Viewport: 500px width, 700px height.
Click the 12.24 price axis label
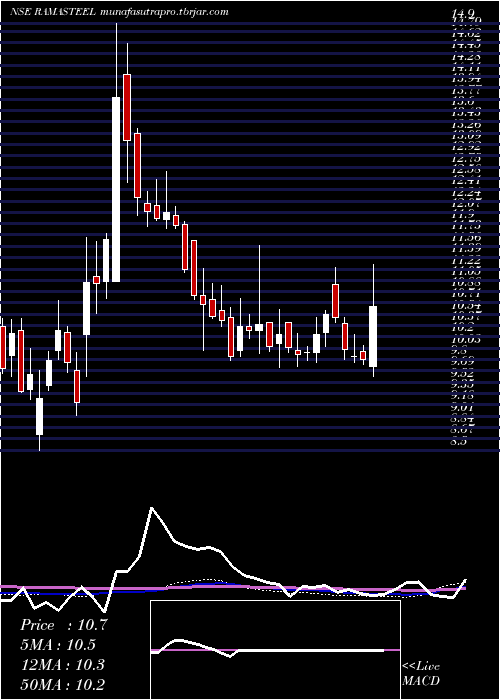pyautogui.click(x=466, y=193)
